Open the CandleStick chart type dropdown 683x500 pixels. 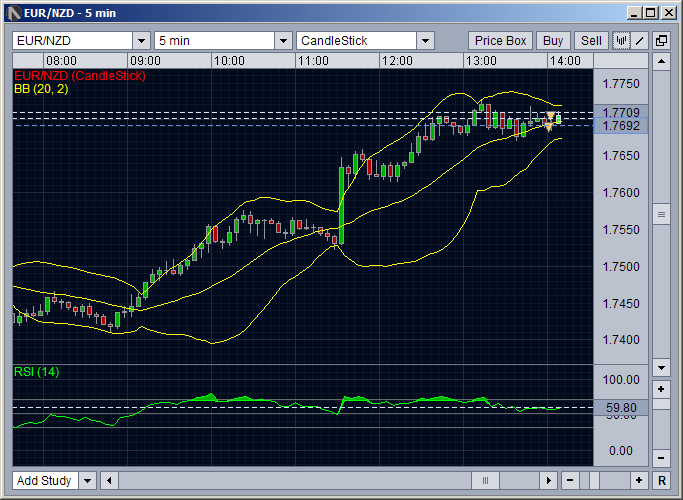pyautogui.click(x=425, y=41)
